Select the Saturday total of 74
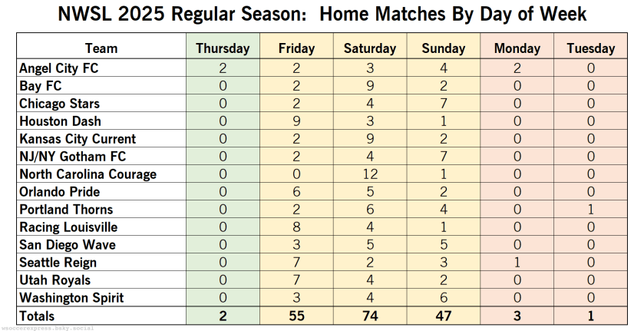This screenshot has height=331, width=644. click(x=370, y=316)
